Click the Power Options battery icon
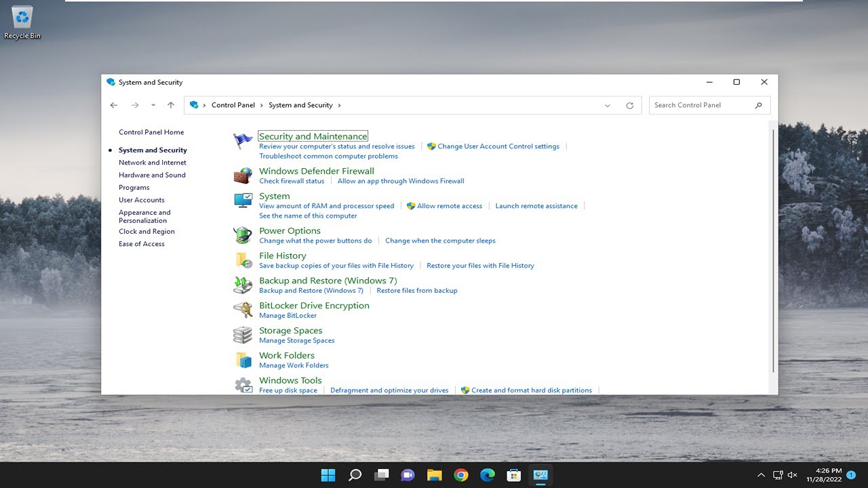Image resolution: width=868 pixels, height=488 pixels. pos(243,235)
